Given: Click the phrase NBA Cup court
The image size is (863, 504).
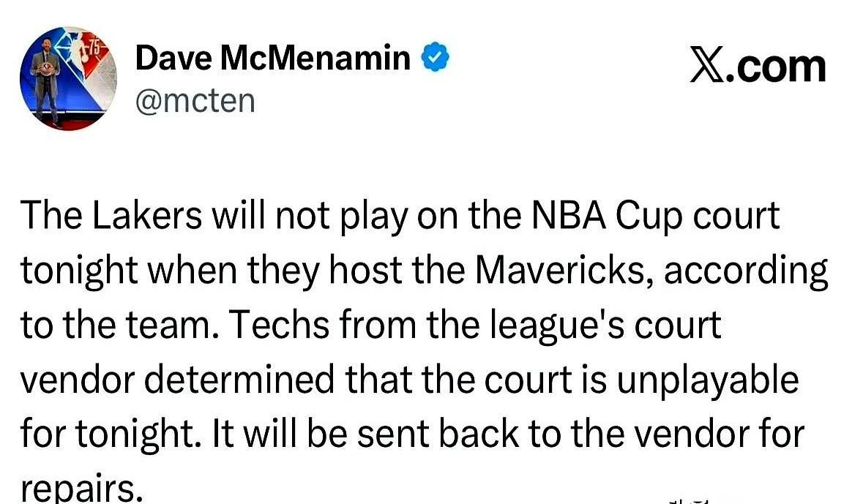Looking at the screenshot, I should pos(656,217).
